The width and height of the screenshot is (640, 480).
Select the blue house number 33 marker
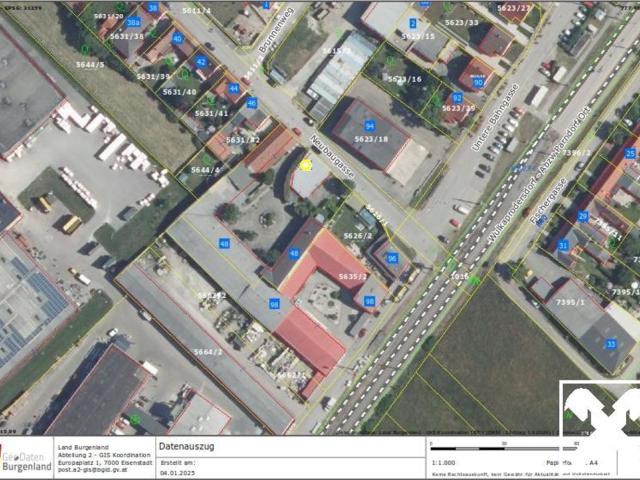coord(611,344)
